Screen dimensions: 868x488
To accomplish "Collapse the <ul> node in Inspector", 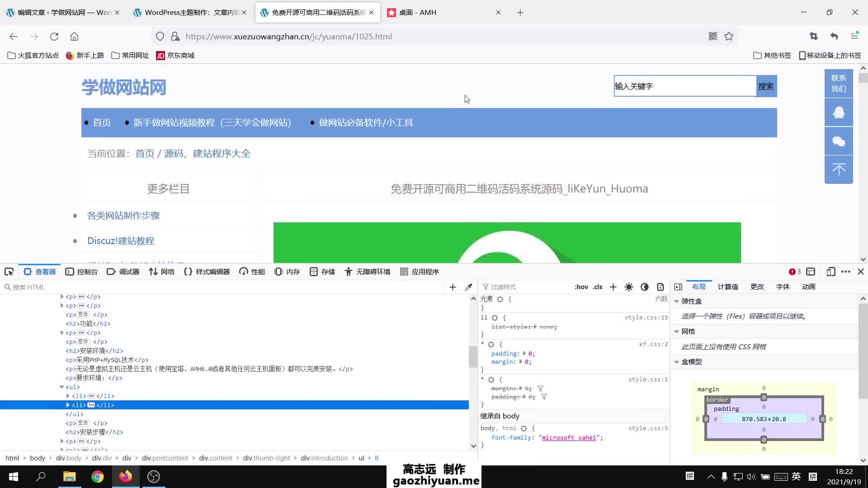I will click(x=62, y=387).
